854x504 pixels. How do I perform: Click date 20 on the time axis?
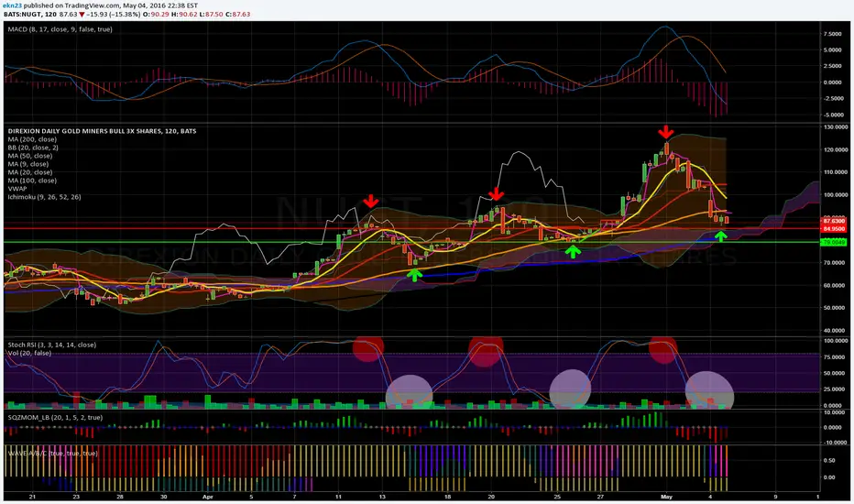(x=491, y=497)
